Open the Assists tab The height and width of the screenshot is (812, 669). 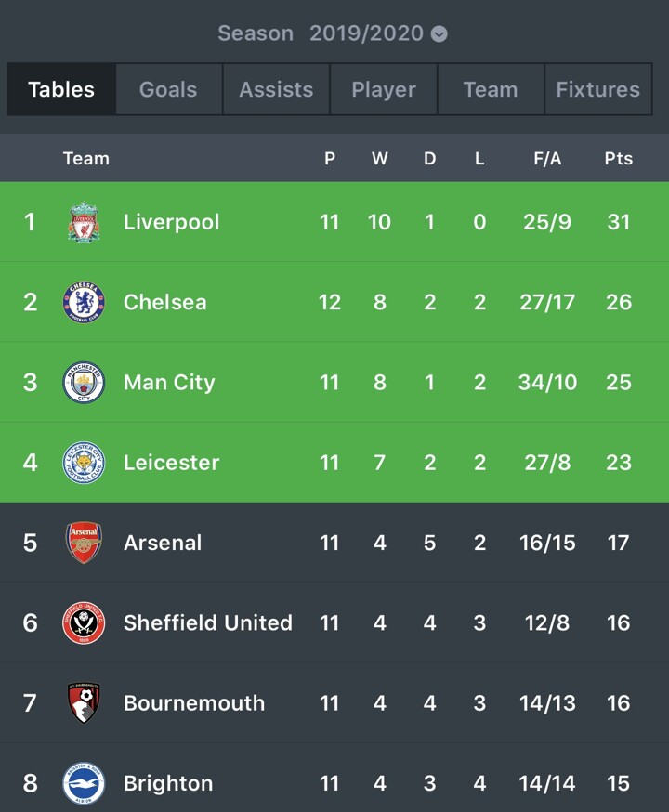[276, 90]
